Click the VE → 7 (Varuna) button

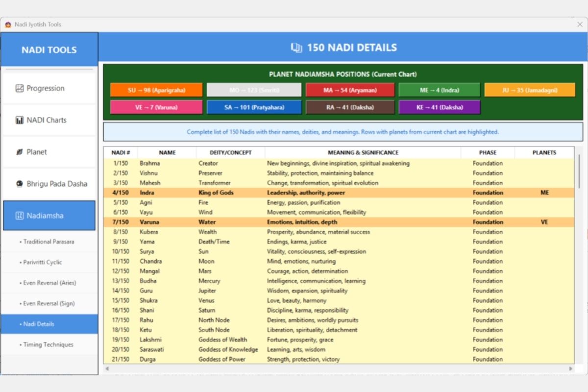click(156, 107)
